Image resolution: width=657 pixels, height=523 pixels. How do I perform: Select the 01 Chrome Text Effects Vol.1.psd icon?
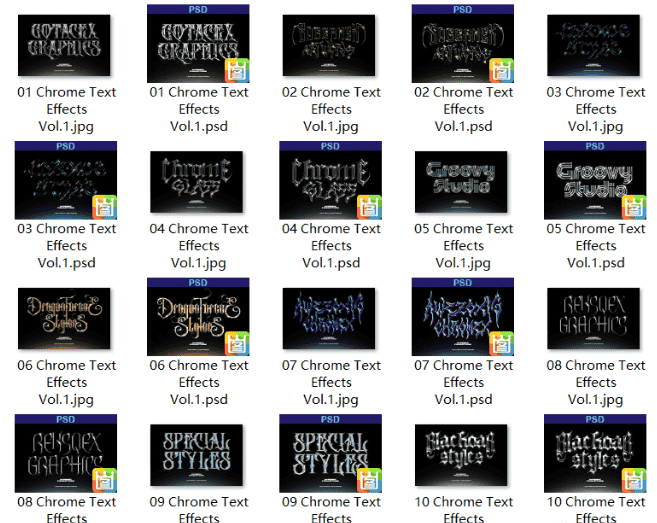198,44
